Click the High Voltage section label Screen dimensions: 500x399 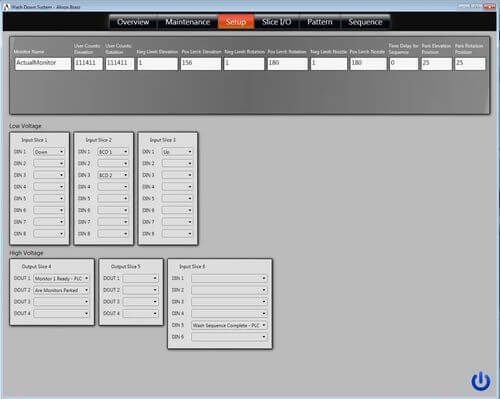click(x=26, y=253)
